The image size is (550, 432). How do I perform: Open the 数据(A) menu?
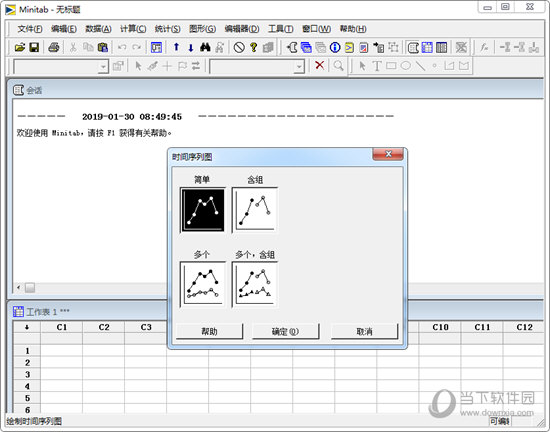99,29
